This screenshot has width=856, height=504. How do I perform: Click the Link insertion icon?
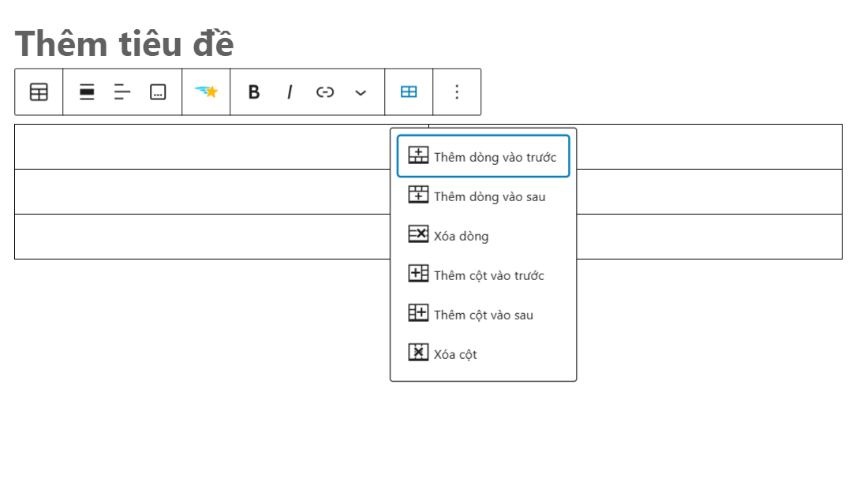tap(325, 91)
